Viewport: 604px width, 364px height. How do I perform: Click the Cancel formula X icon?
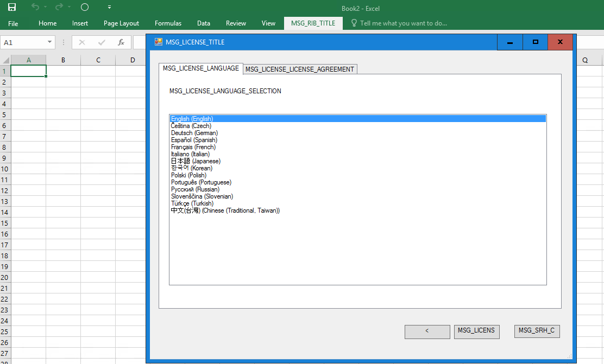(x=81, y=42)
